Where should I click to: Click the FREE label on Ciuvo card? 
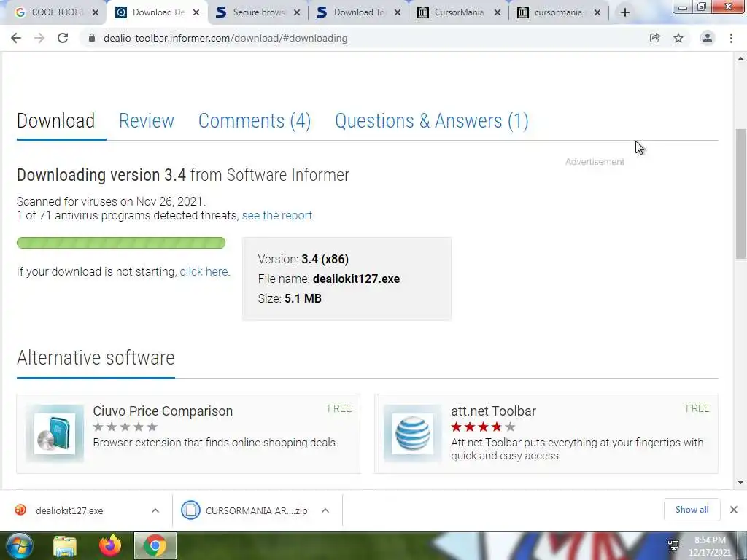tap(340, 408)
